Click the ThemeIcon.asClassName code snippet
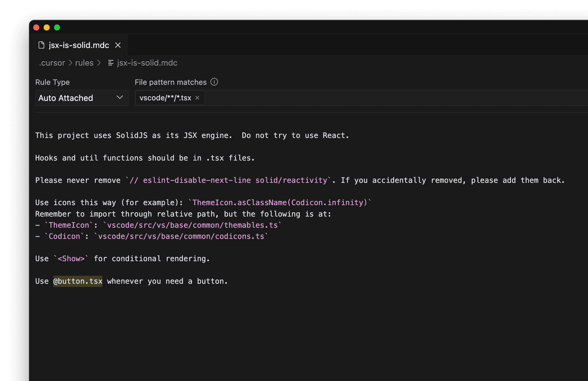Viewport: 588px width, 381px height. coord(279,203)
